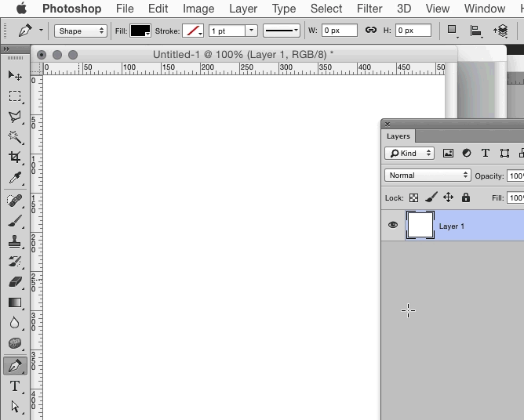Click the layers panel Fill value field
The image size is (524, 420).
coord(515,198)
